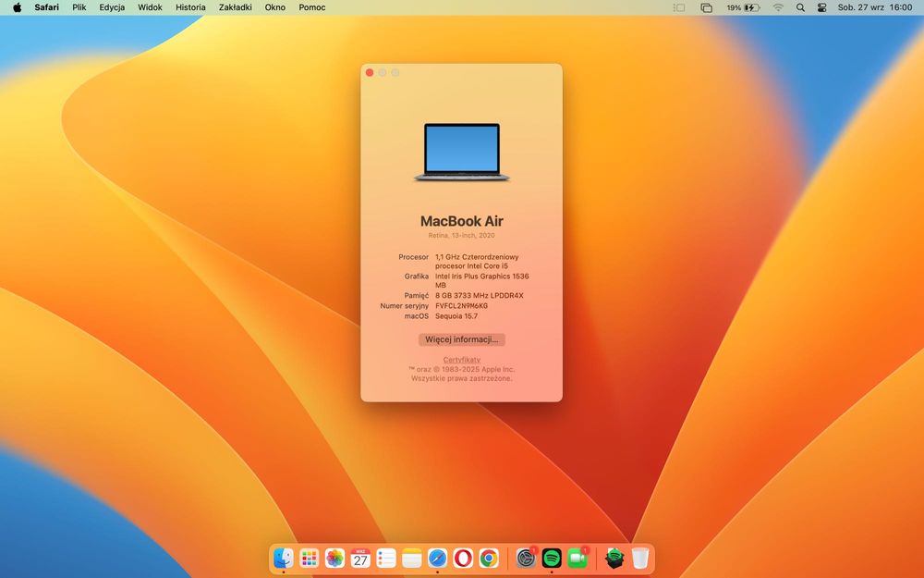Show date and time Sob. 27 wrz 16:00
The width and height of the screenshot is (924, 578).
point(875,7)
